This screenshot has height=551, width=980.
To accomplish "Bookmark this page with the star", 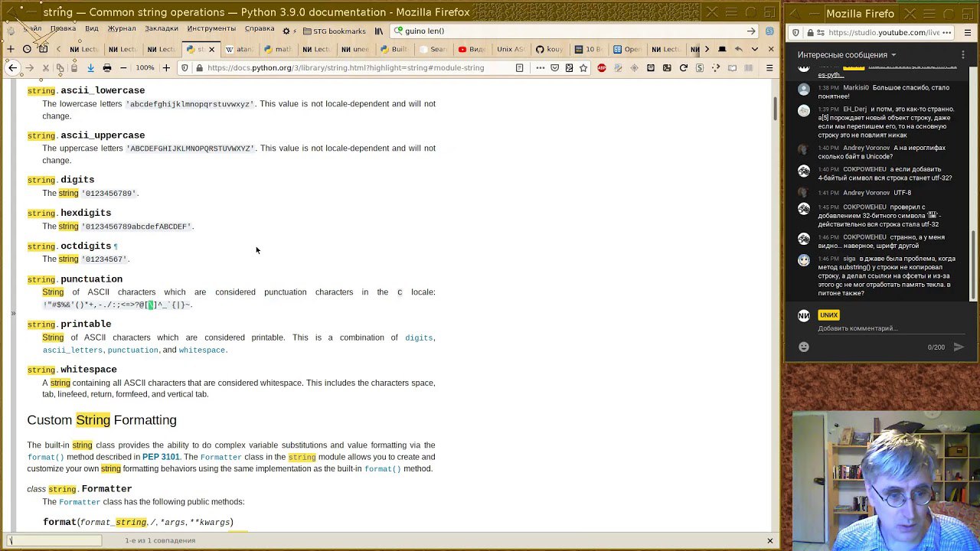I will point(583,68).
